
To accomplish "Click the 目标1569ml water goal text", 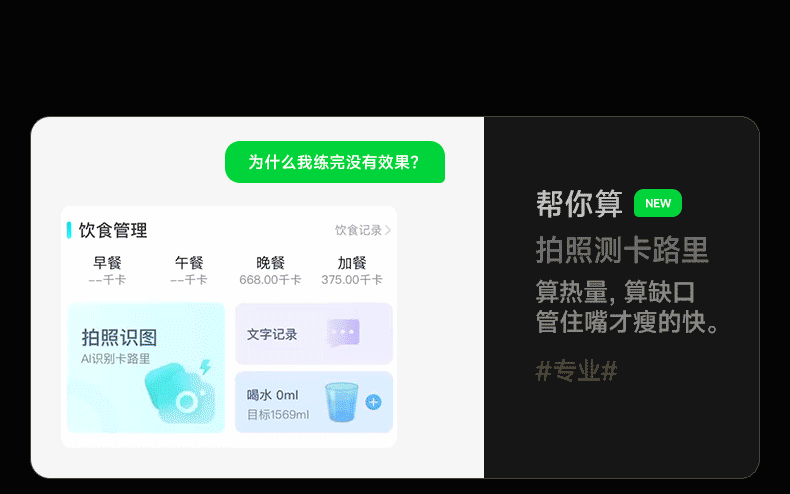I will [x=278, y=415].
